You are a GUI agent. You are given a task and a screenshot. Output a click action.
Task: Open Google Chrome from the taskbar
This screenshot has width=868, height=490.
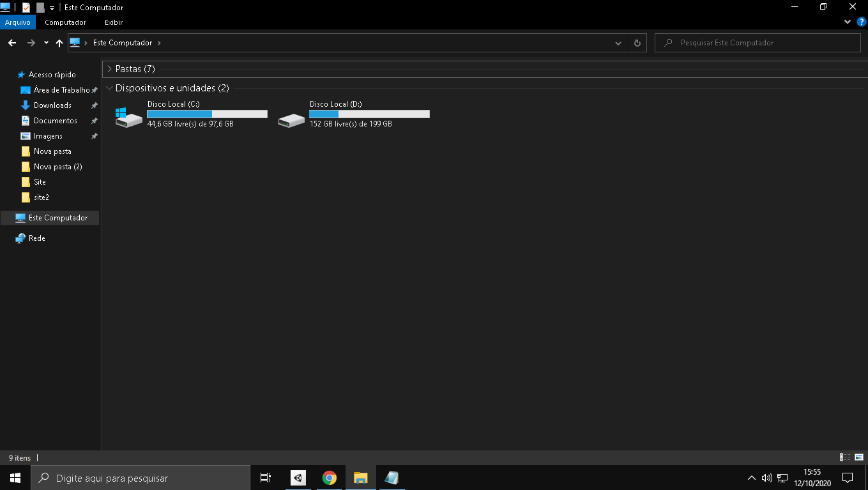tap(330, 477)
